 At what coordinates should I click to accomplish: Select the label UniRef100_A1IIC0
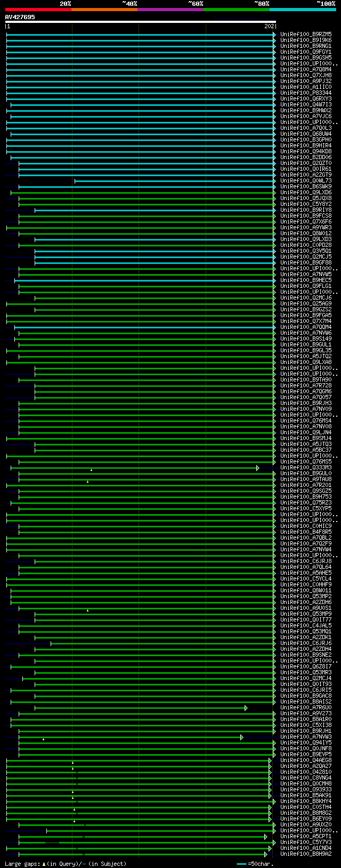coord(306,87)
